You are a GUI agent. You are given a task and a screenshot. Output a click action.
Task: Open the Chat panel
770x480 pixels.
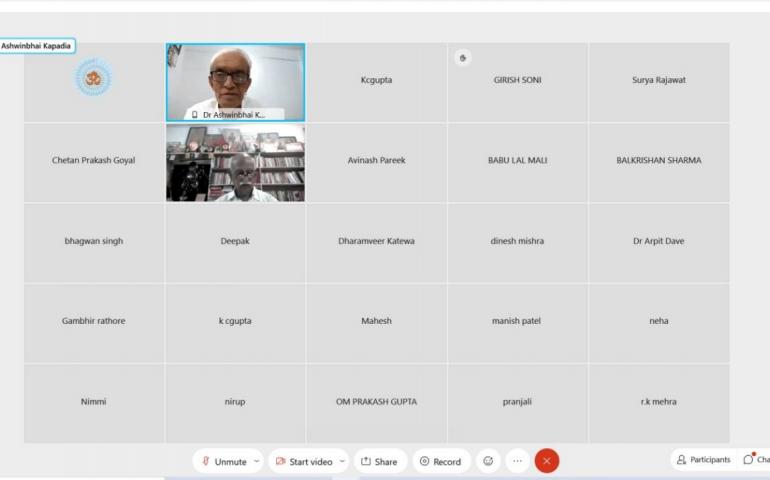(756, 460)
